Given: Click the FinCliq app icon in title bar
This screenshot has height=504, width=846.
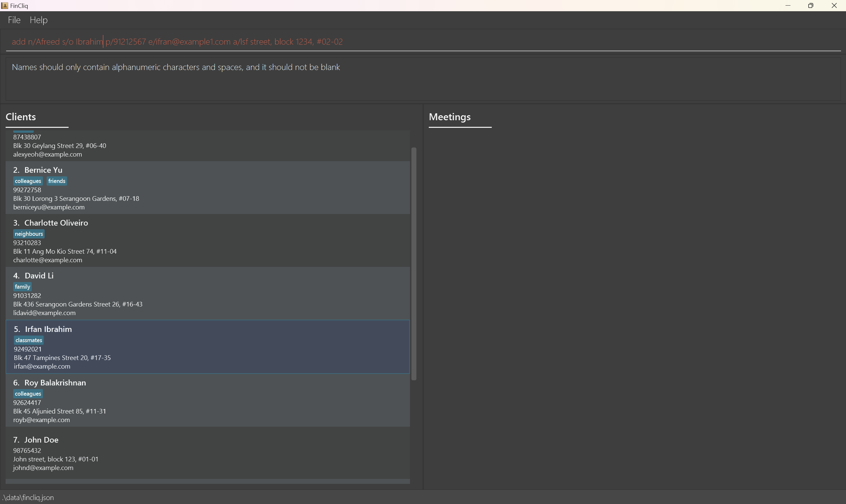Looking at the screenshot, I should click(5, 5).
